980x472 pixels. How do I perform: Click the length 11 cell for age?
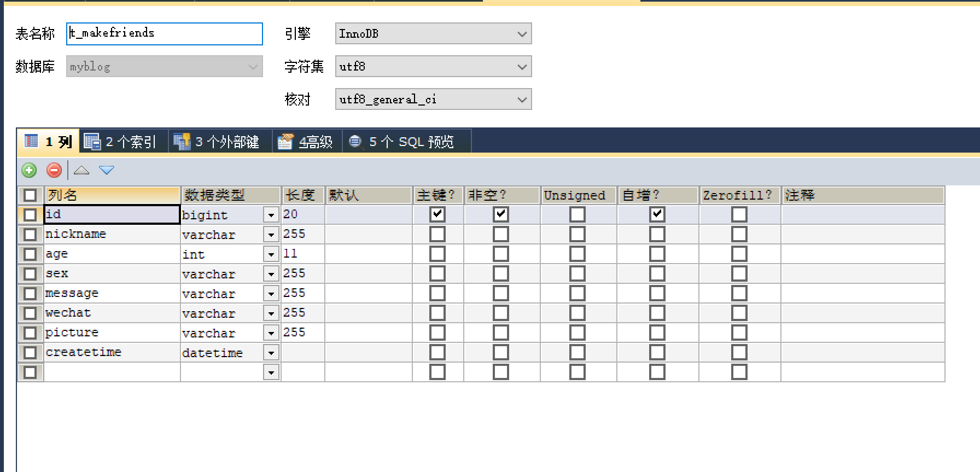[x=303, y=254]
